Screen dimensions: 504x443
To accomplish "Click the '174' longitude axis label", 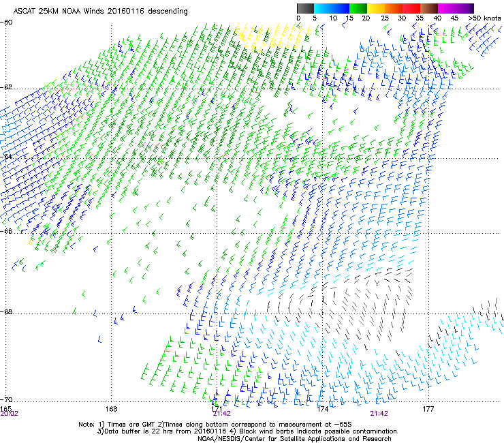I will (322, 409).
